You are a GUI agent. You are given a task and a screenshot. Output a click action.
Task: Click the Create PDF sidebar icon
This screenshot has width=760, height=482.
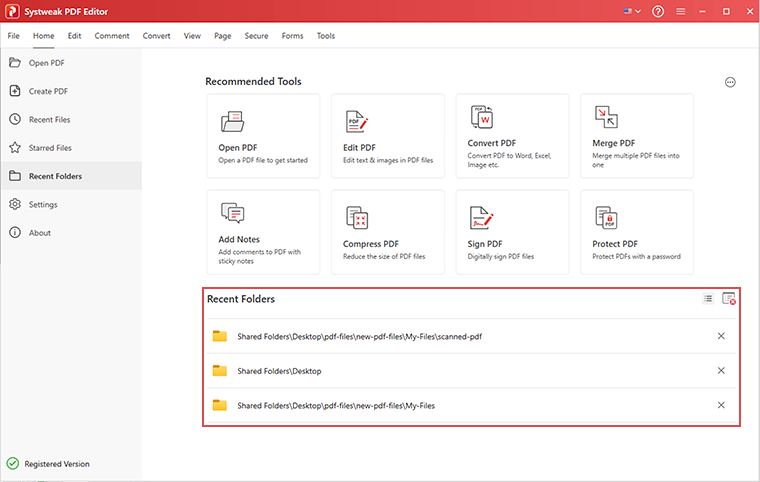click(x=15, y=91)
